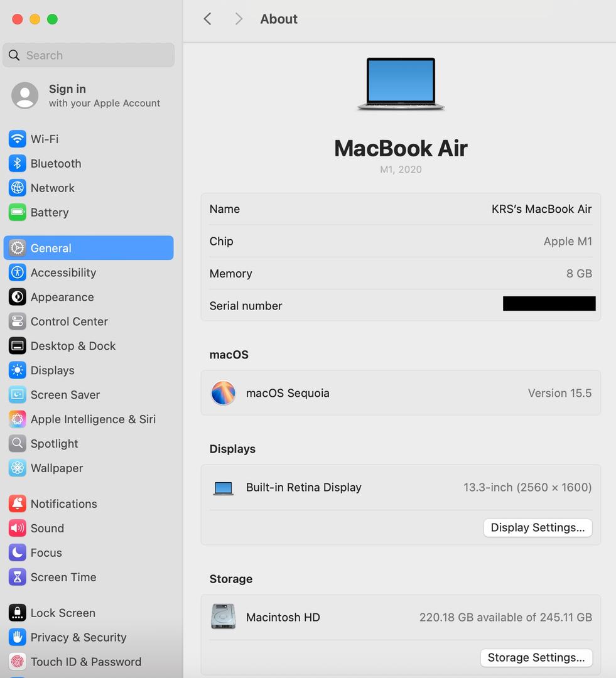Screen dimensions: 616x678
Task: Click the Version 15.5 text
Action: (559, 393)
